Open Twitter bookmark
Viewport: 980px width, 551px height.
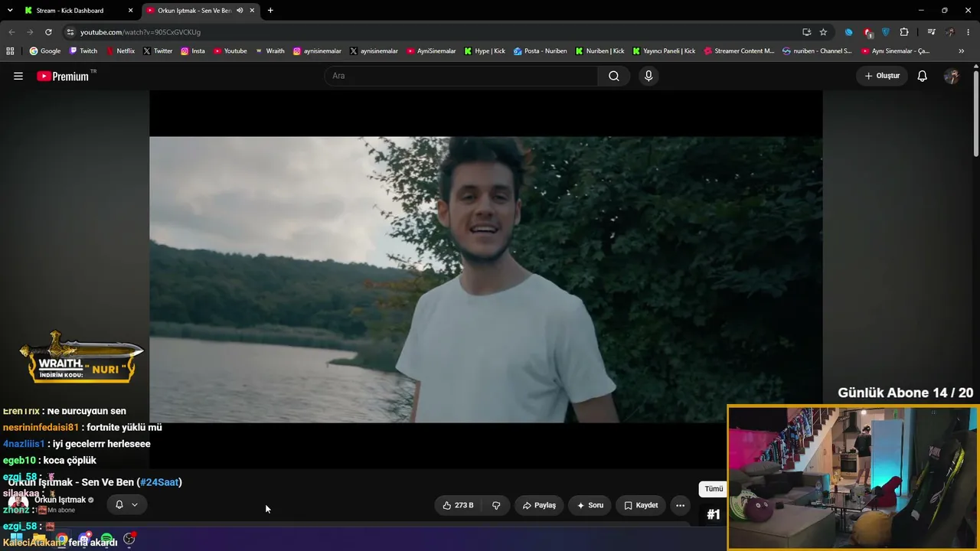coord(158,51)
